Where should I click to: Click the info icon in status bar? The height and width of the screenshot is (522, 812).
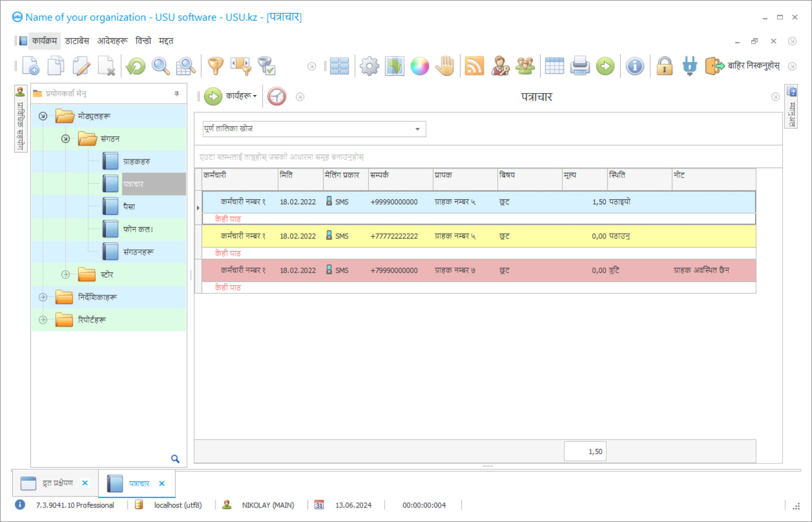[x=20, y=505]
